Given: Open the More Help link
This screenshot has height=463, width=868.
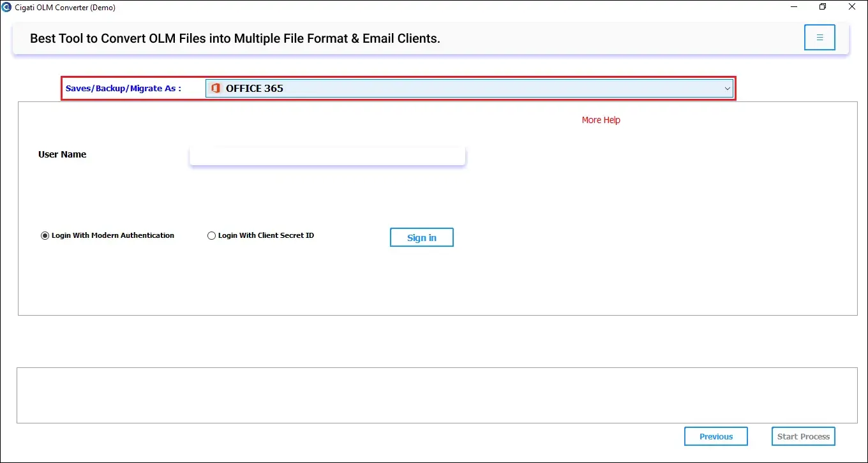Looking at the screenshot, I should pos(601,120).
